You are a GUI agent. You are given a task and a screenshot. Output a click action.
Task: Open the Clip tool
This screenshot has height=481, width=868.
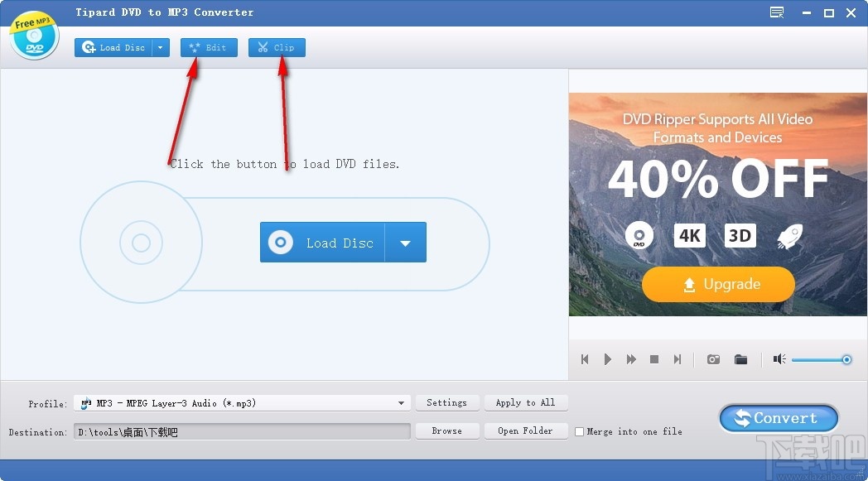point(277,47)
